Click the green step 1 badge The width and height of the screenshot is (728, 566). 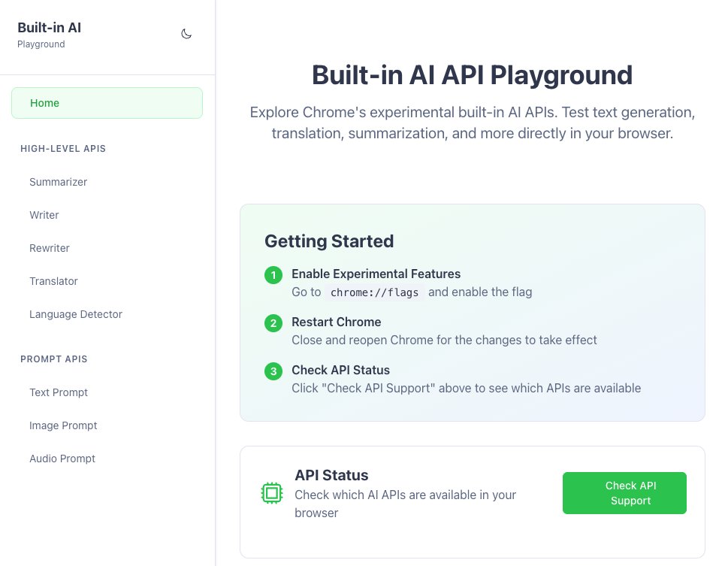(x=273, y=275)
